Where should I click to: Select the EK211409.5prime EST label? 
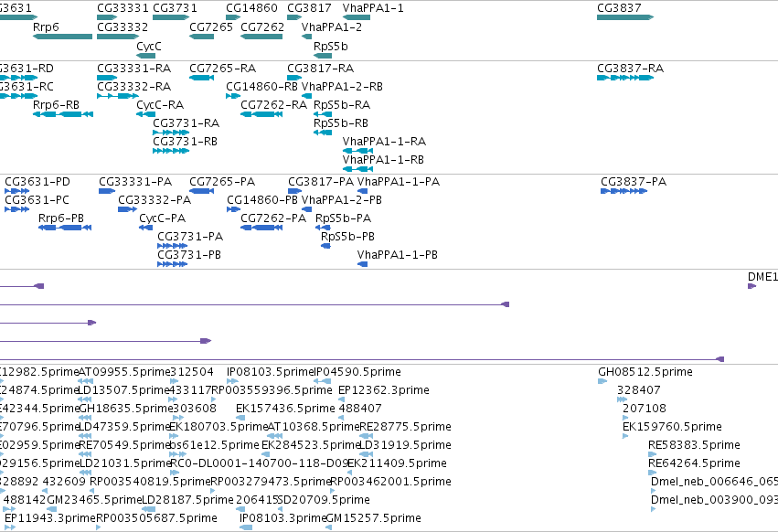coord(397,464)
